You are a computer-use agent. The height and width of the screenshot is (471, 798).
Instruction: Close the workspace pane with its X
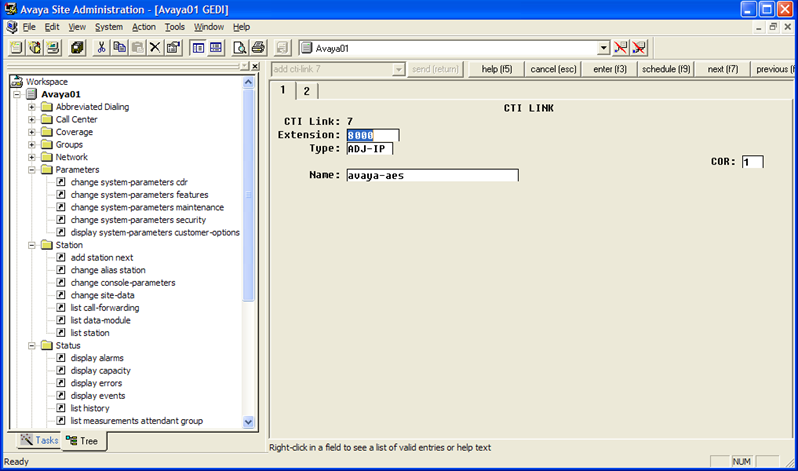pos(255,66)
